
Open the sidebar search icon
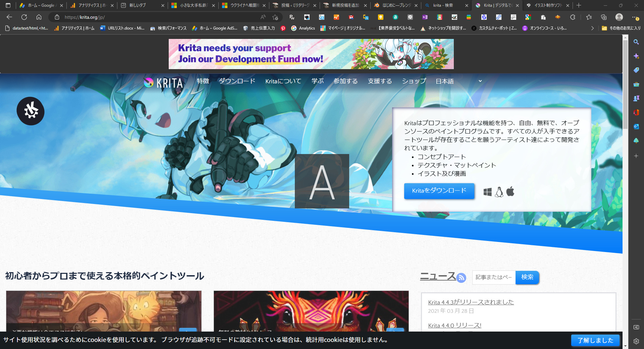(x=636, y=42)
